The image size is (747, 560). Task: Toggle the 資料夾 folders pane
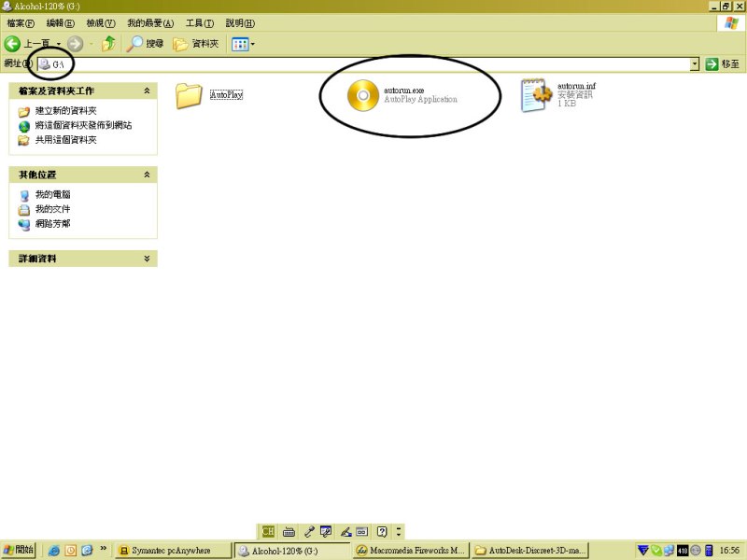(x=196, y=44)
